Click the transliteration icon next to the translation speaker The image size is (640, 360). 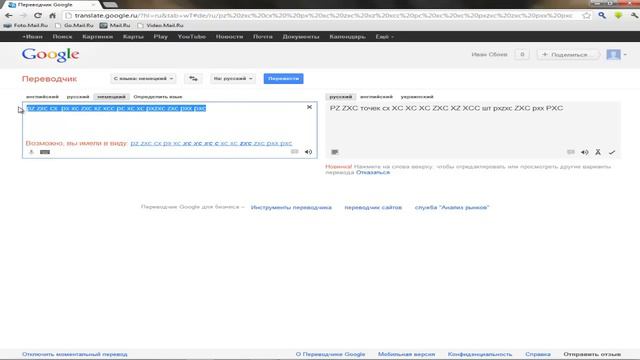point(598,152)
